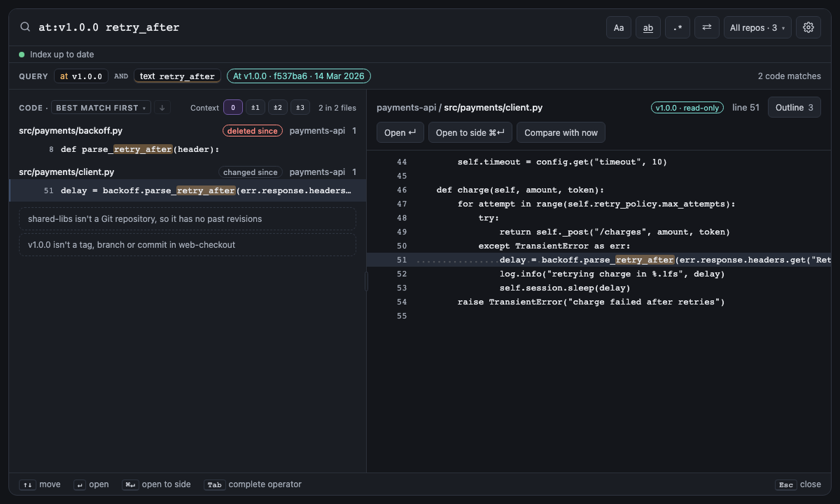Open settings via the gear icon
This screenshot has width=840, height=504.
pos(808,27)
